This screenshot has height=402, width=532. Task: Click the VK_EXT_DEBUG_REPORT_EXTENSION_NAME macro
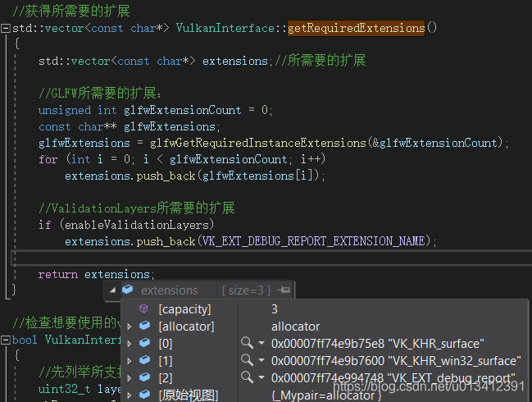[313, 241]
